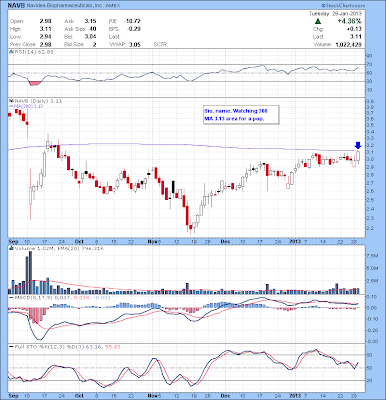Screen dimensions: 386x400
Task: Select the Chg value +0.13
Action: coord(355,29)
